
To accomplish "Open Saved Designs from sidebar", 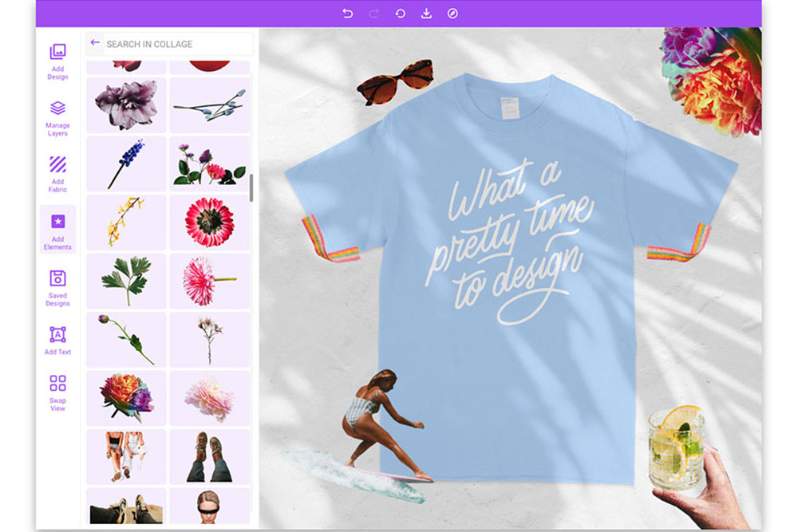I will pyautogui.click(x=57, y=286).
